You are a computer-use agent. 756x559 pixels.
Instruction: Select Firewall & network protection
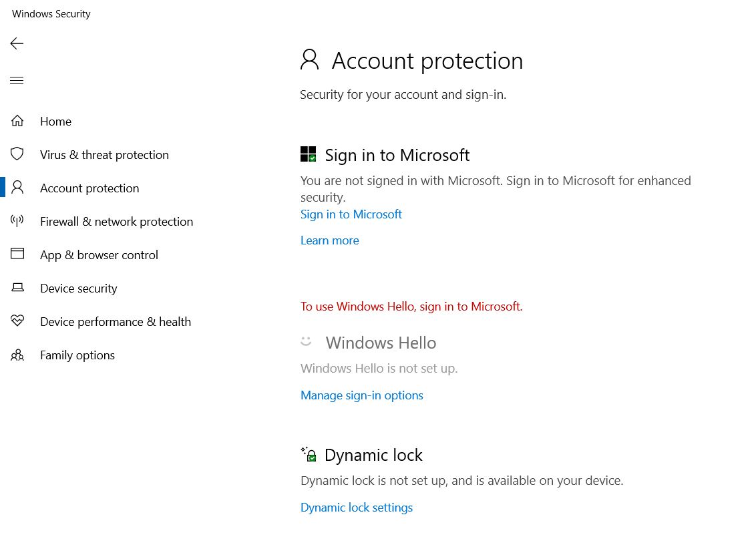pyautogui.click(x=116, y=222)
